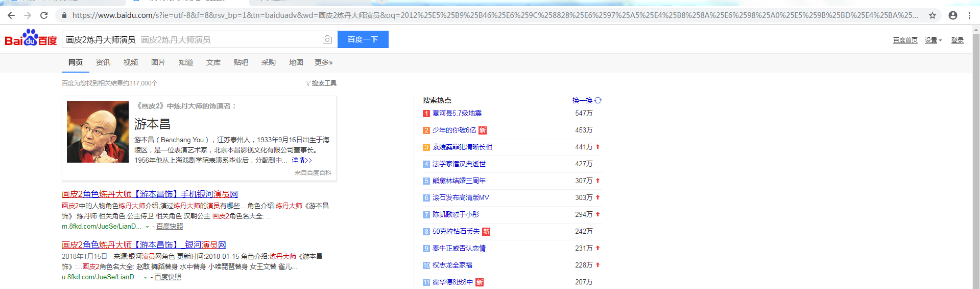Open hot search 滚石发布高清版MV

[x=461, y=198]
